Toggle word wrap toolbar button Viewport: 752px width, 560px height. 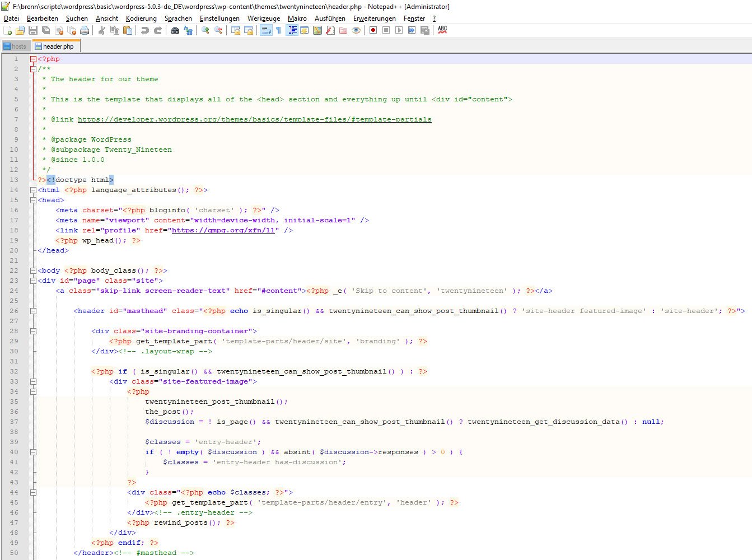point(267,30)
